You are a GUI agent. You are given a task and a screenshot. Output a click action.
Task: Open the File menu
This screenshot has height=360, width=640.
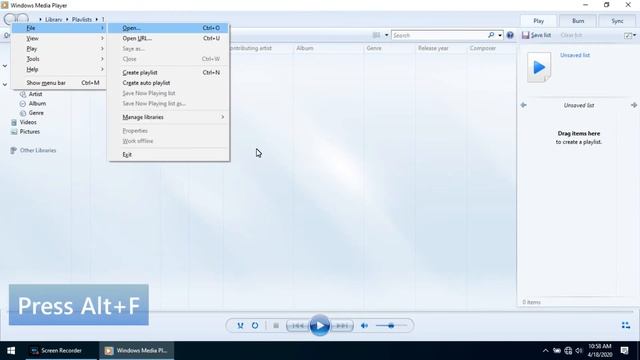tap(60, 28)
